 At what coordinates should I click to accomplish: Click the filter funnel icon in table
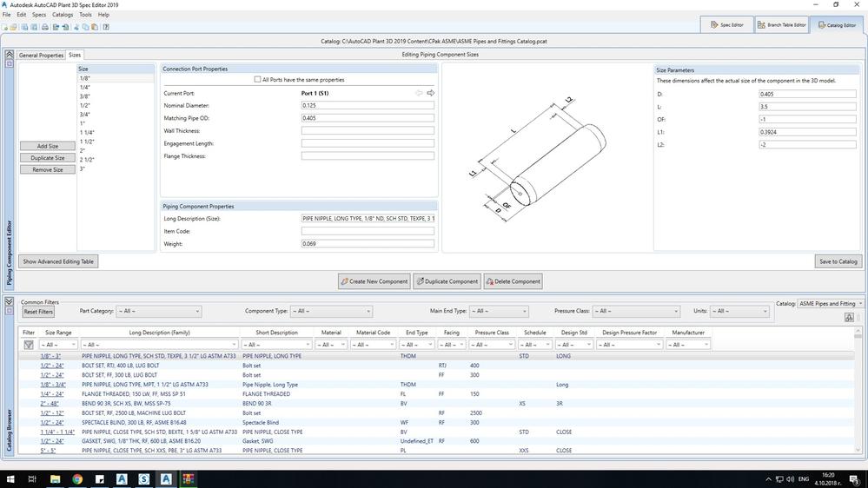(29, 345)
